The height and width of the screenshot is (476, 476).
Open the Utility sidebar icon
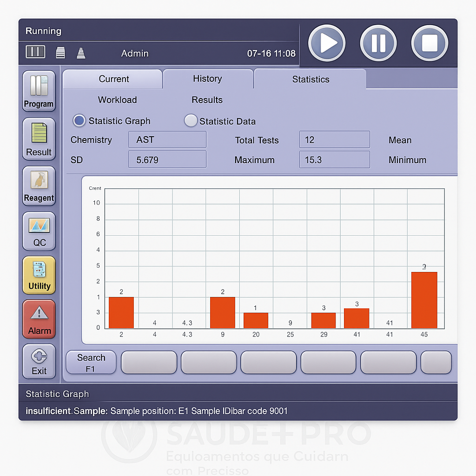(x=39, y=275)
